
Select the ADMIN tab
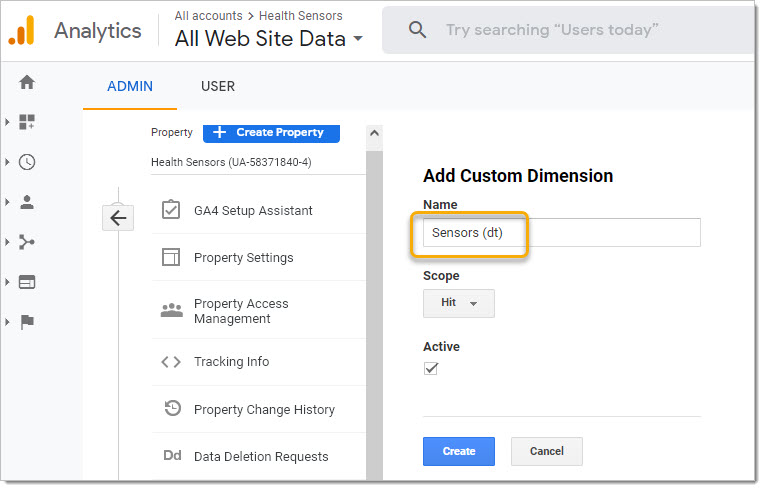point(130,86)
